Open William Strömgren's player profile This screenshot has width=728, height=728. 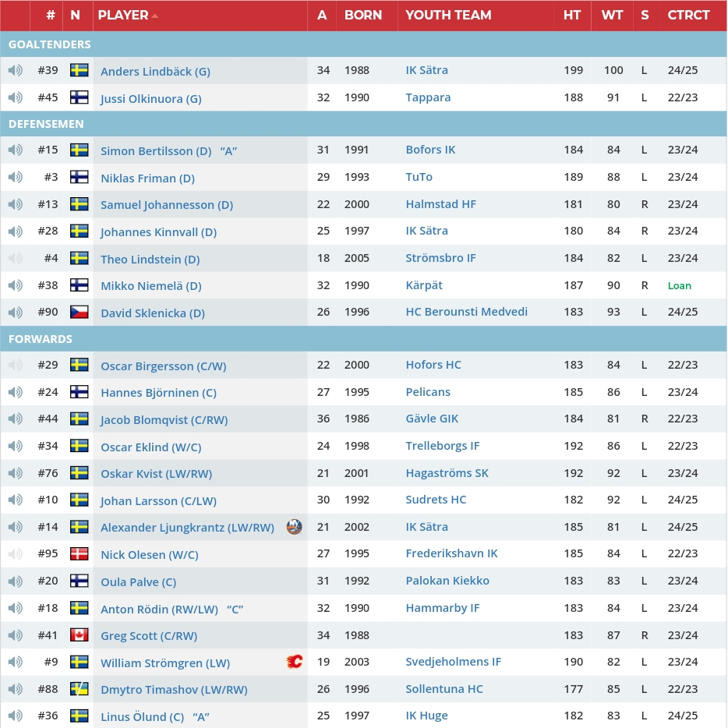coord(164,663)
